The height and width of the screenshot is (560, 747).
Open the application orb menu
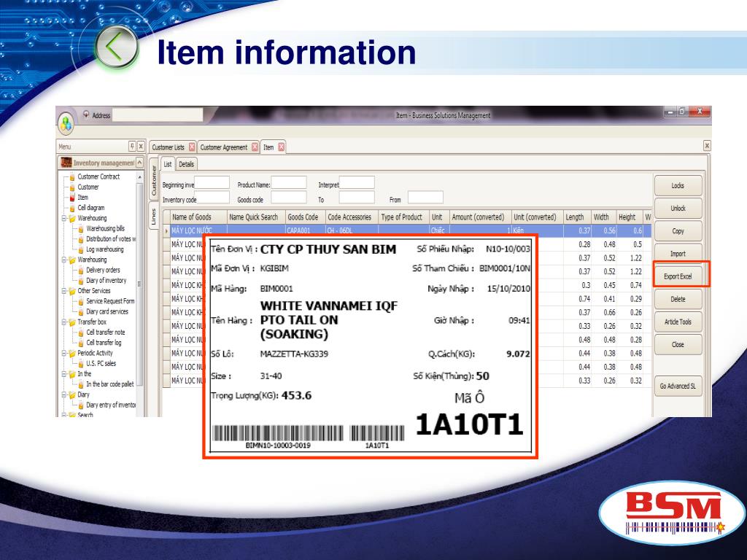click(x=66, y=124)
